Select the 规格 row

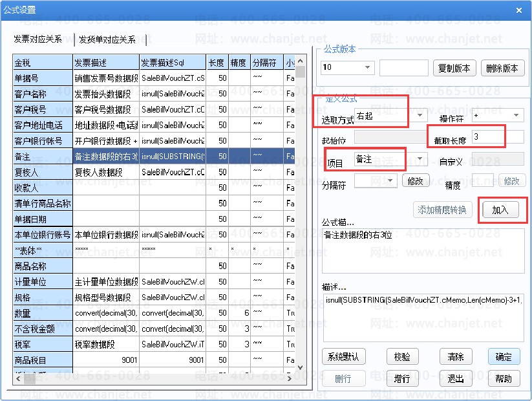click(43, 297)
